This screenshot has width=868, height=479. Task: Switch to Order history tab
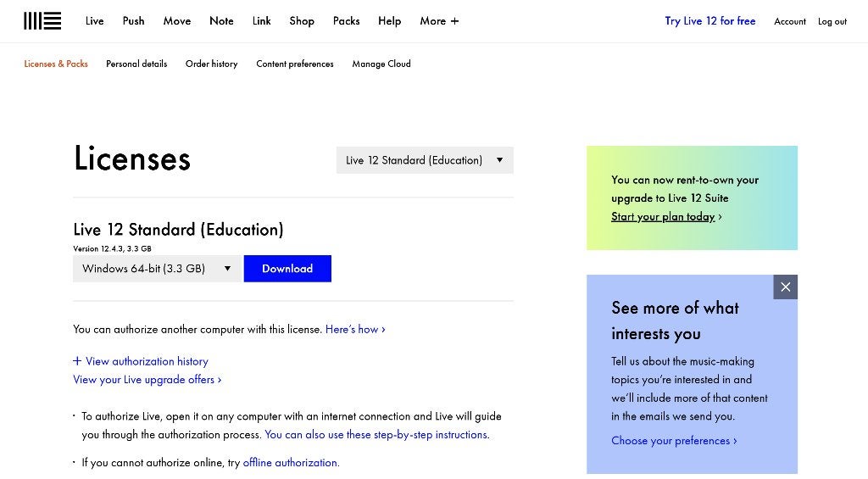211,64
